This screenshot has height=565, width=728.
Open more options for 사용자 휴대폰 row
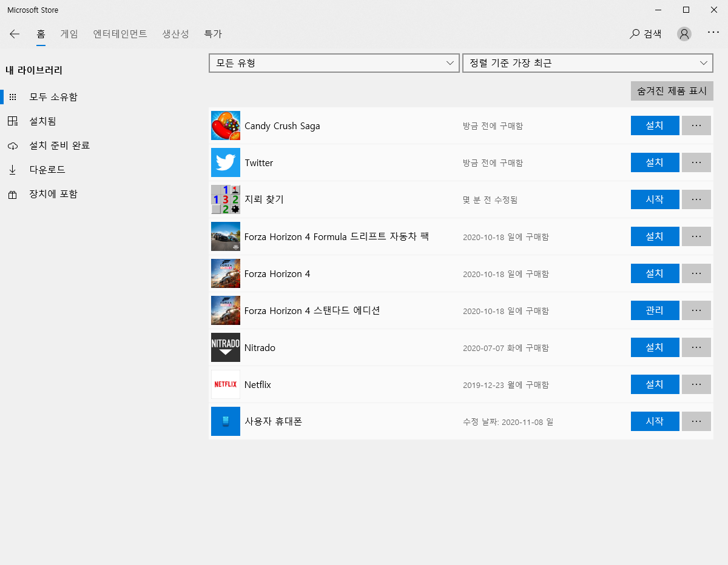tap(696, 421)
